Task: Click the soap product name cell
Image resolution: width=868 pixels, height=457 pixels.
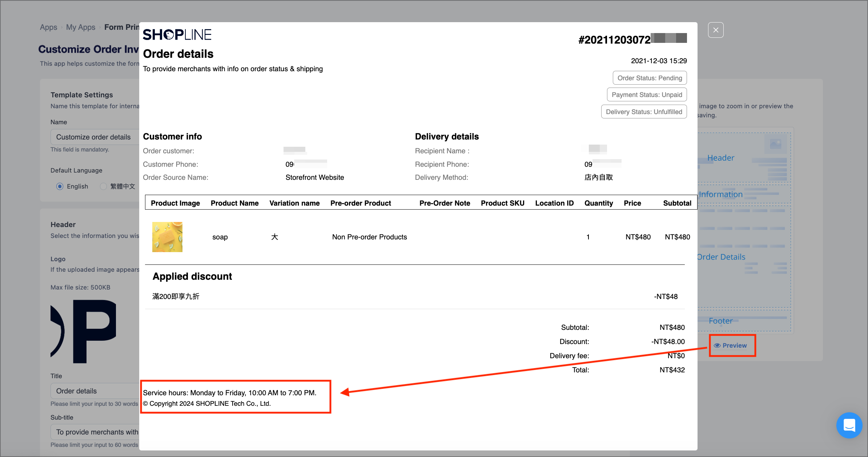Action: [220, 237]
